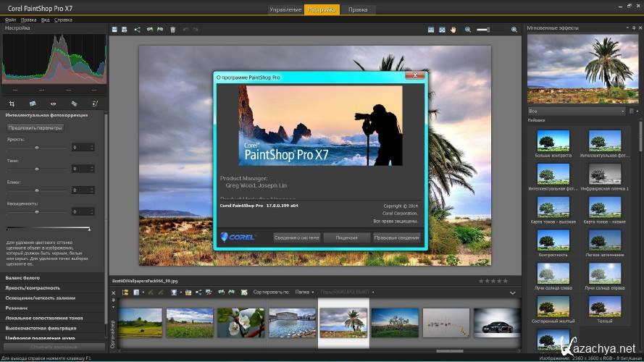The image size is (644, 362).
Task: Click the Share icon in the top toolbar
Action: click(138, 30)
